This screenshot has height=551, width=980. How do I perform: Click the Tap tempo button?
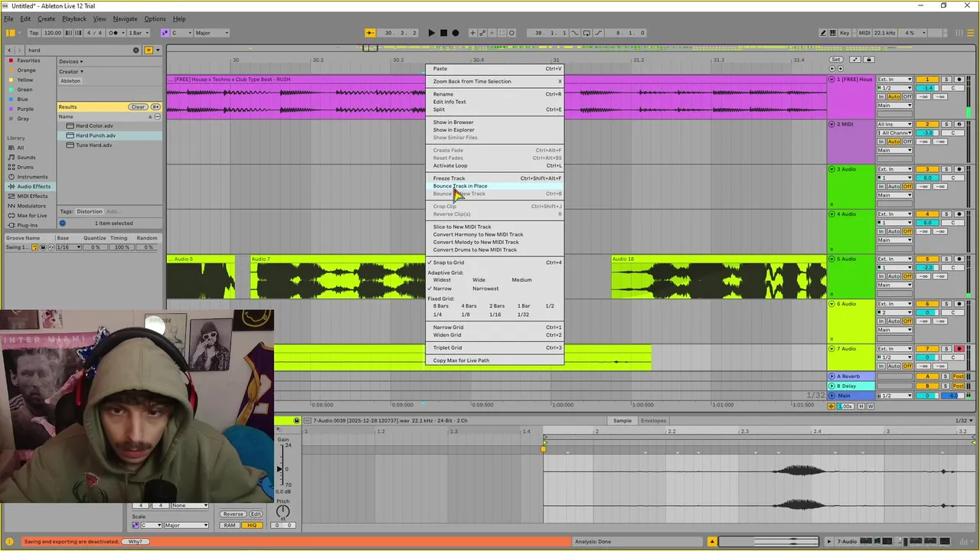point(34,33)
